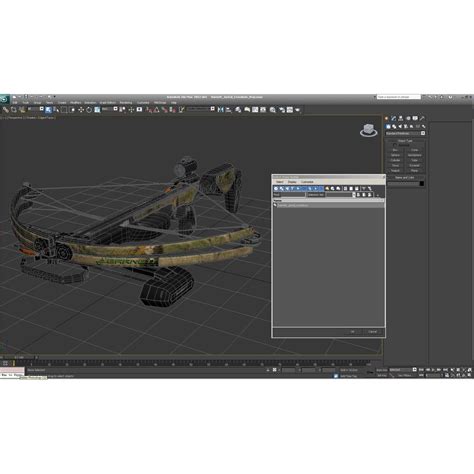The height and width of the screenshot is (474, 474).
Task: Open the Layer Manager icon
Action: pyautogui.click(x=238, y=110)
